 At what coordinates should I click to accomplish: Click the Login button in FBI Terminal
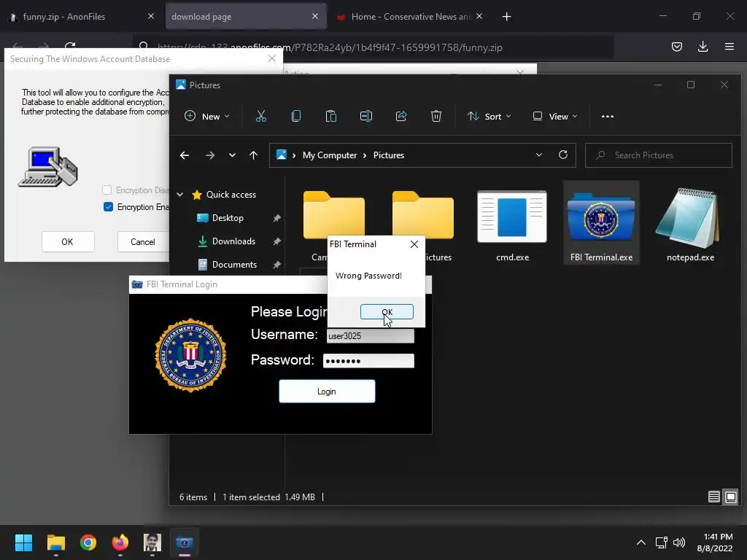click(327, 392)
